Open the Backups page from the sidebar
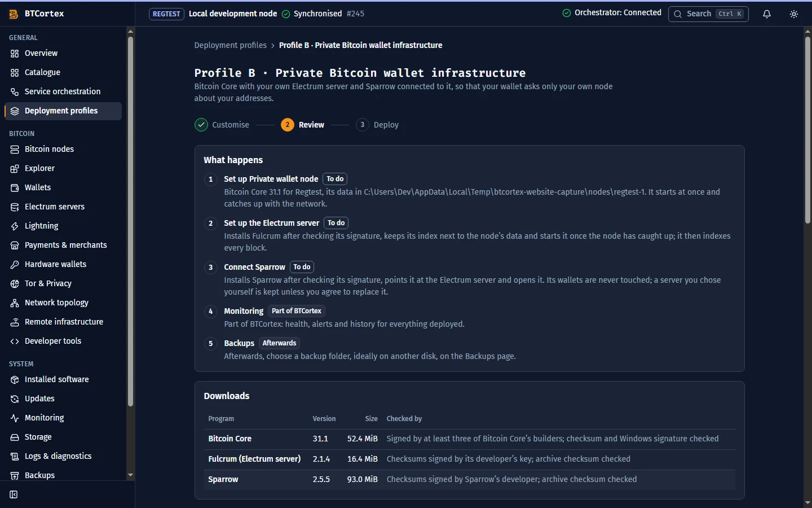This screenshot has height=508, width=812. pos(63,476)
